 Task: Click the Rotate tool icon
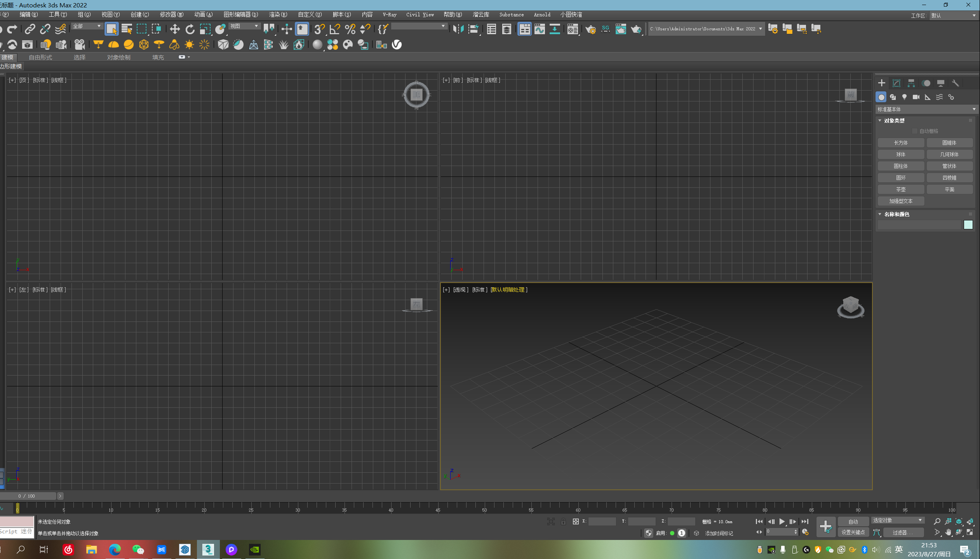click(190, 29)
